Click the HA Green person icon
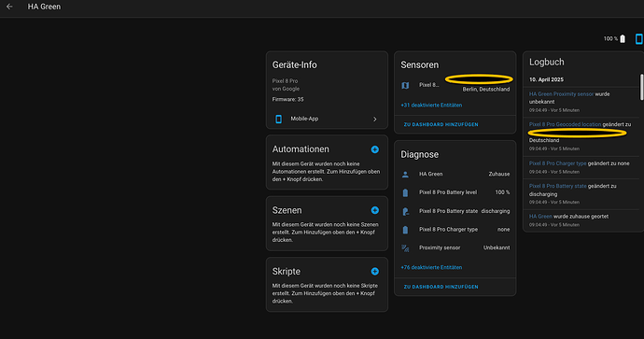This screenshot has width=644, height=339. click(405, 175)
